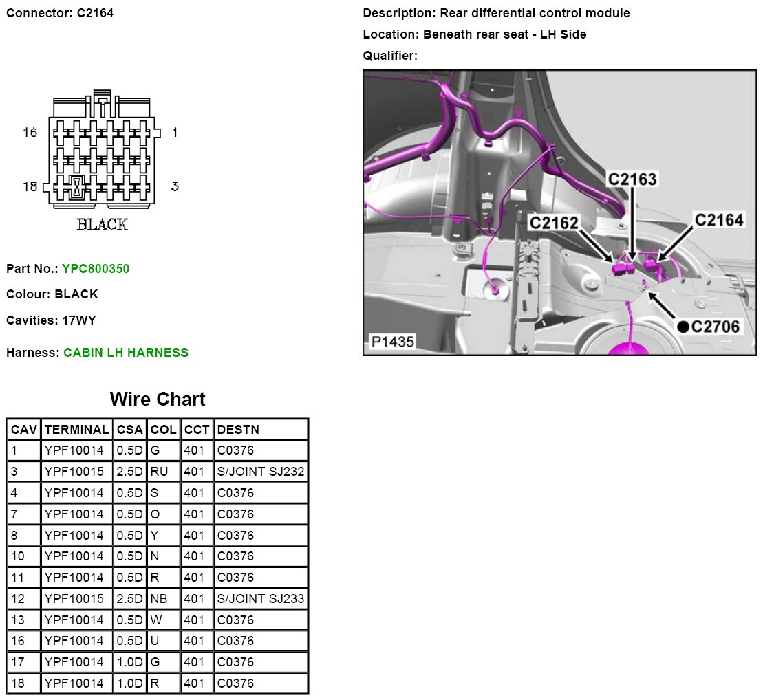The height and width of the screenshot is (700, 763).
Task: Click the Rear differential control module description
Action: pos(535,13)
